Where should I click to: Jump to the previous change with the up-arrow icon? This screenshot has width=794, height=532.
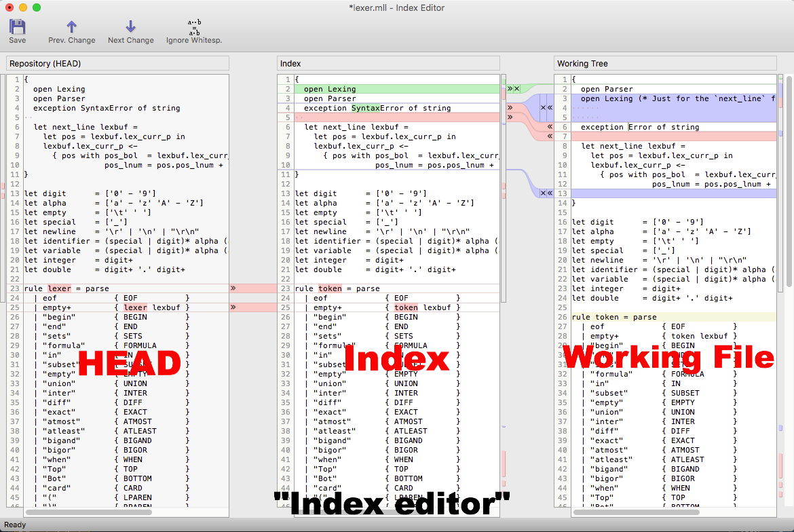(x=71, y=28)
